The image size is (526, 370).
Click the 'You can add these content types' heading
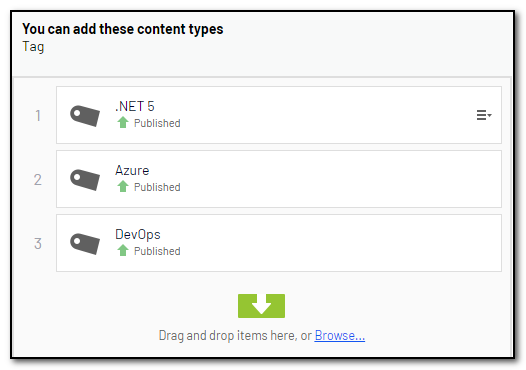click(x=123, y=29)
